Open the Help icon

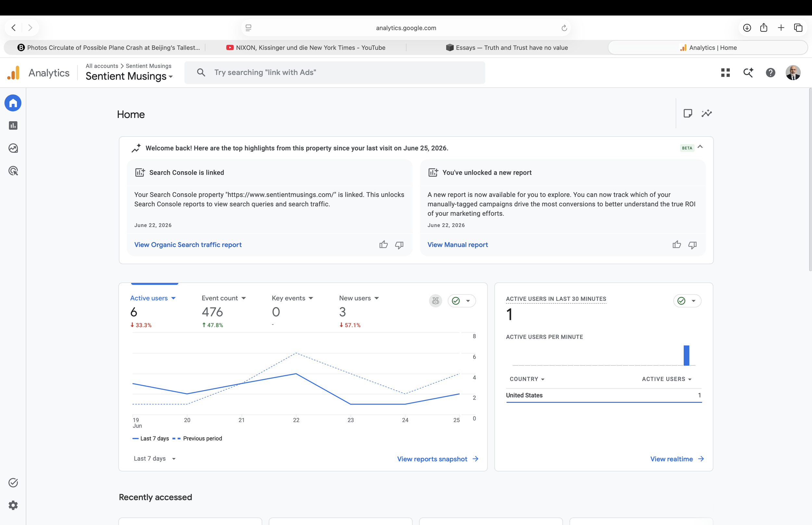(770, 73)
